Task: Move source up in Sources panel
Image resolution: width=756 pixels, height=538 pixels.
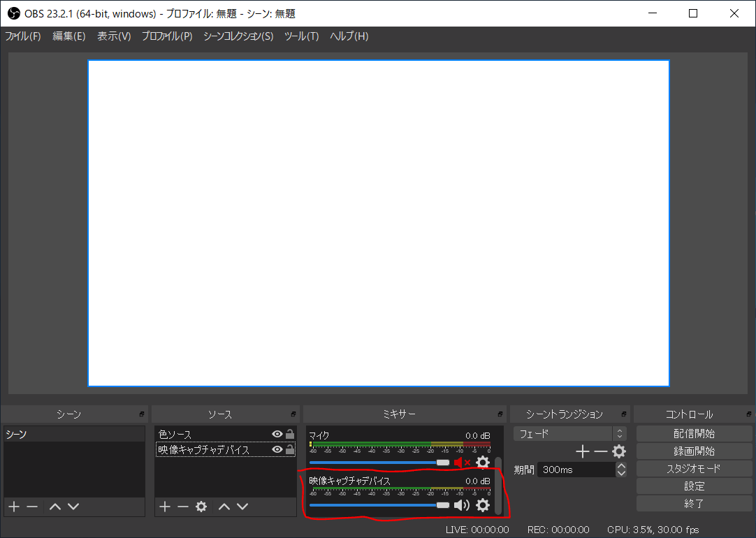Action: tap(224, 507)
